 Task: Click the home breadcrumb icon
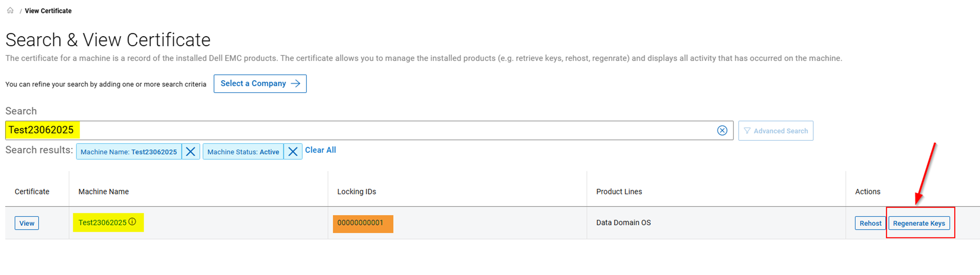pyautogui.click(x=10, y=11)
